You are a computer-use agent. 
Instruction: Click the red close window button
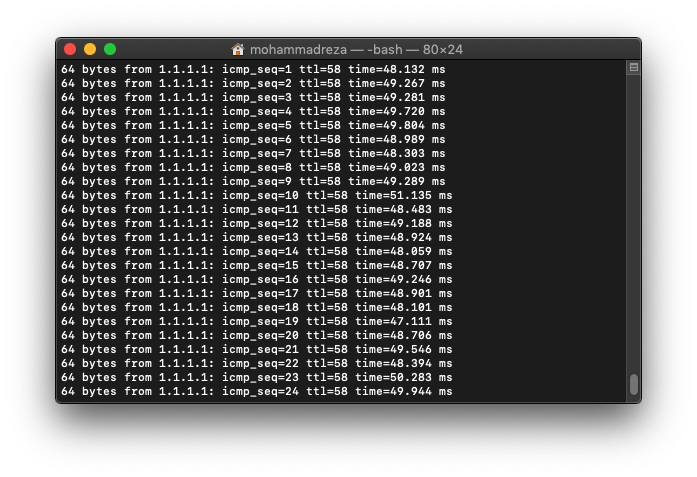pos(70,49)
